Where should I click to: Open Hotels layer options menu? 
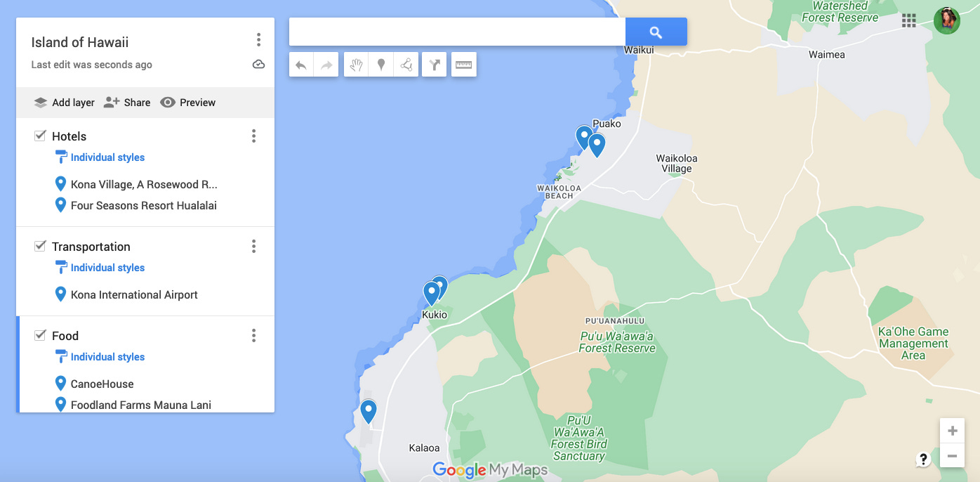[x=253, y=136]
